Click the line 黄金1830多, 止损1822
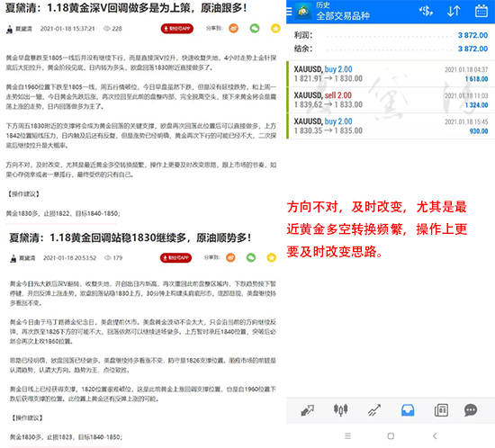The width and height of the screenshot is (495, 448). (63, 213)
